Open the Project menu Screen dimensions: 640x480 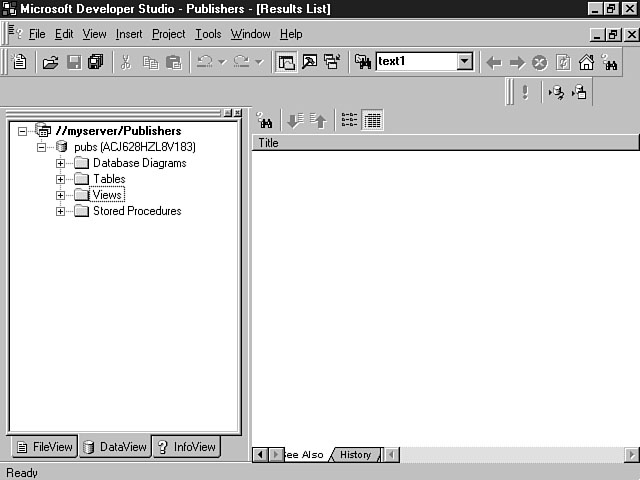168,34
